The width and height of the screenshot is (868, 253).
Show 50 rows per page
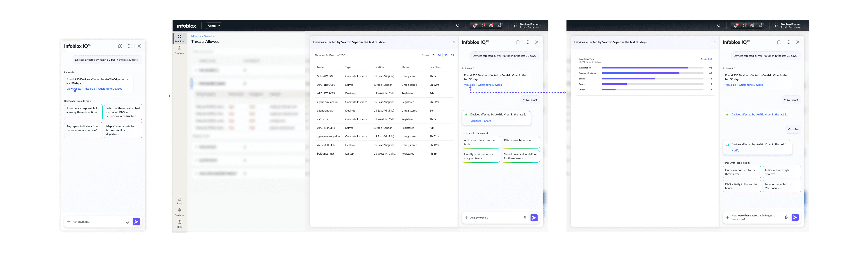coord(446,55)
